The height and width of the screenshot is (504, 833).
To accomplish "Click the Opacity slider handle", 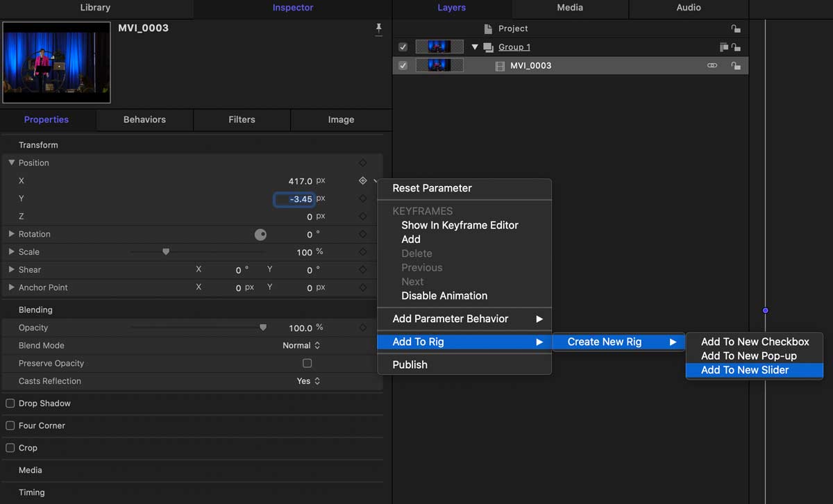I will click(263, 328).
